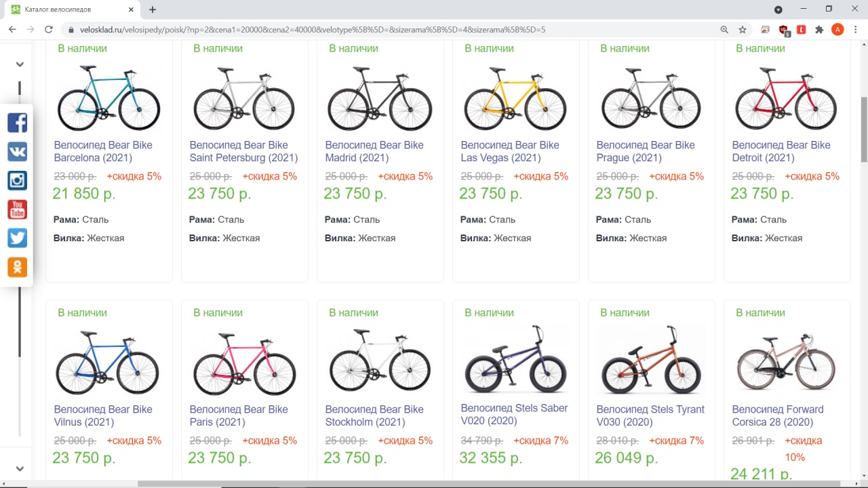Open Велосипед Bear Bike Vilnus (2021) link
The width and height of the screenshot is (868, 488).
pyautogui.click(x=103, y=415)
